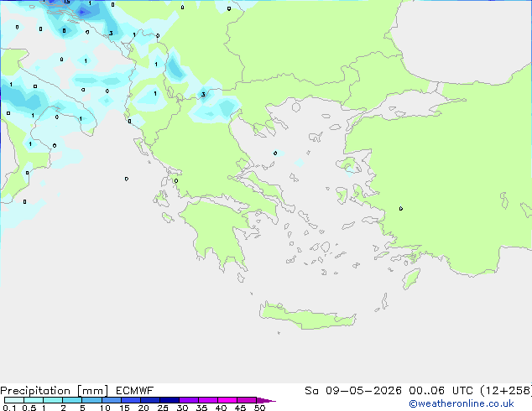Click the 15 precipitation value at top edge
Screen dimensions: 532x411
(x=67, y=2)
